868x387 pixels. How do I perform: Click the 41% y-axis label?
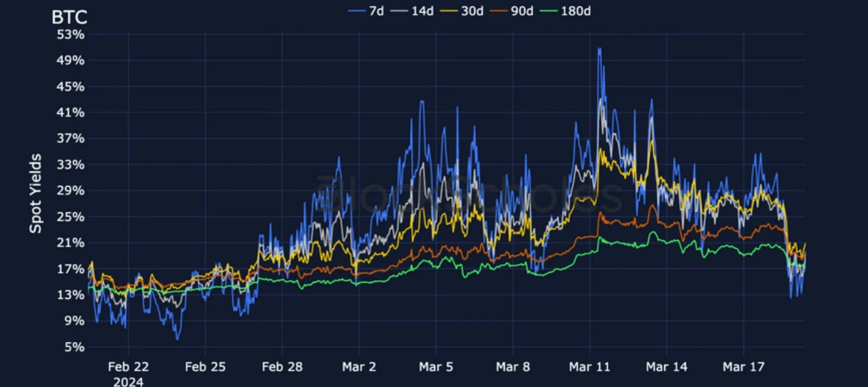[71, 113]
